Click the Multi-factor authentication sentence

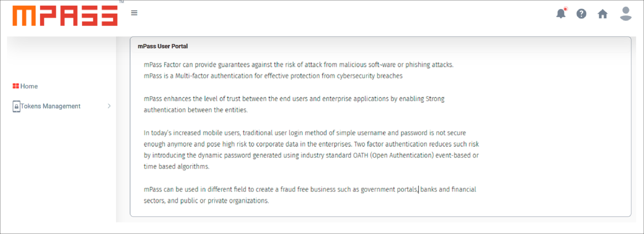(273, 76)
